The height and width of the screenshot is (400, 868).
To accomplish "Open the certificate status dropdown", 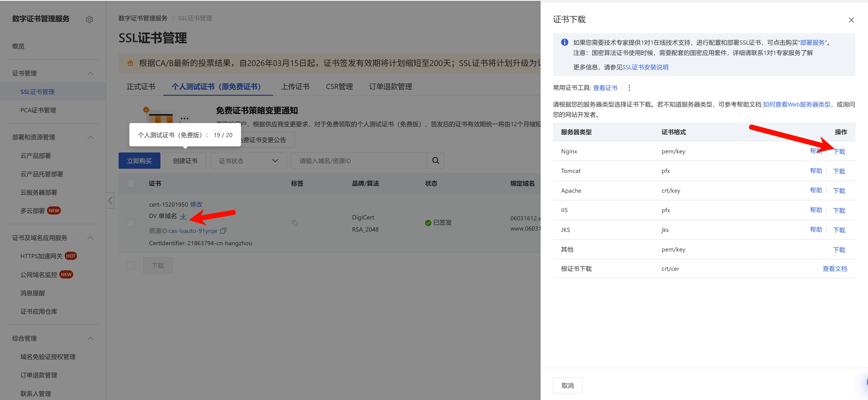I will [x=248, y=161].
